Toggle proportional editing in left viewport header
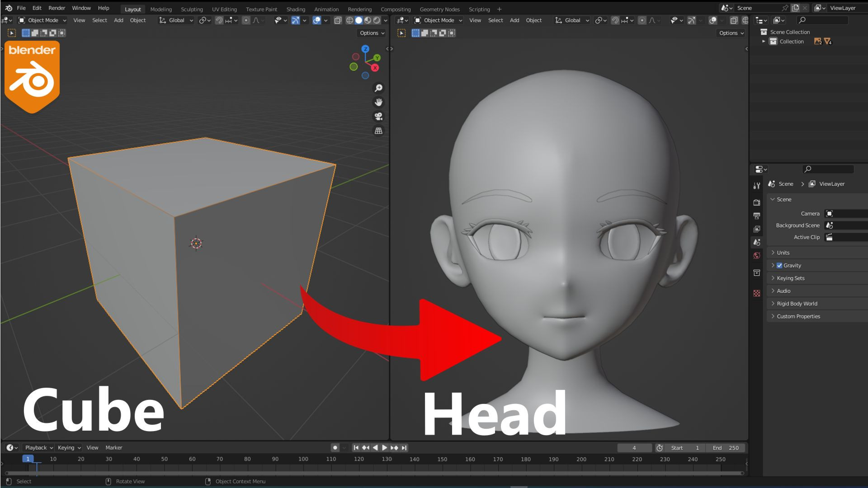The height and width of the screenshot is (488, 868). pyautogui.click(x=246, y=20)
